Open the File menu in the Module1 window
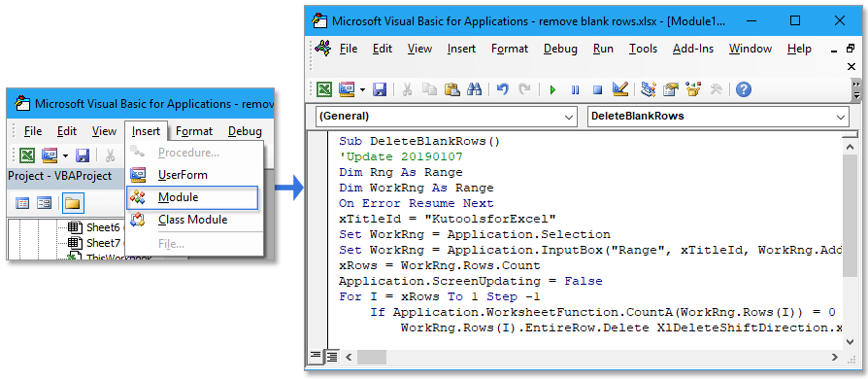Image resolution: width=868 pixels, height=379 pixels. coord(349,49)
